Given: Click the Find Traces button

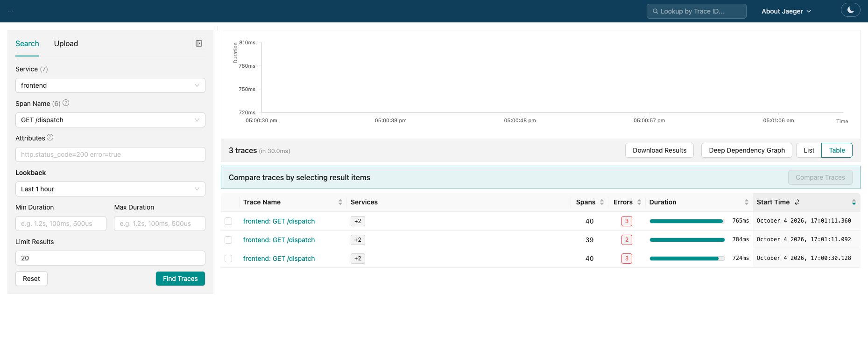Looking at the screenshot, I should pyautogui.click(x=180, y=279).
